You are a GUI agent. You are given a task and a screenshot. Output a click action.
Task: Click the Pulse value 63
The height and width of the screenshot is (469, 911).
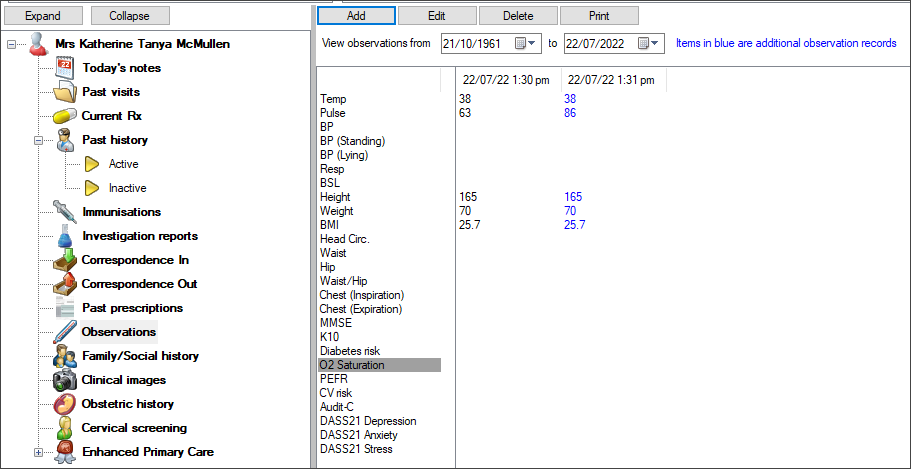click(x=465, y=113)
